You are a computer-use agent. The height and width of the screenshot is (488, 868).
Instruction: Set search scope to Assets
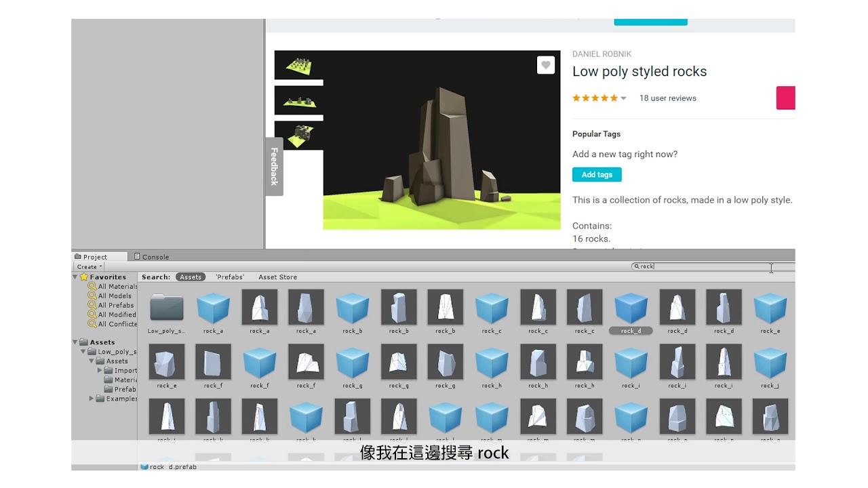pyautogui.click(x=191, y=277)
